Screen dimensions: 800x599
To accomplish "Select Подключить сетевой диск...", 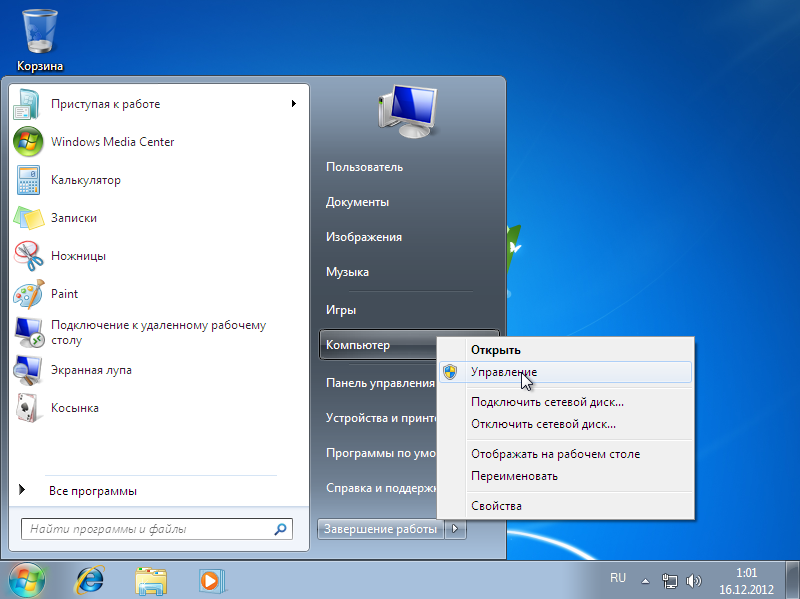I will pyautogui.click(x=565, y=402).
